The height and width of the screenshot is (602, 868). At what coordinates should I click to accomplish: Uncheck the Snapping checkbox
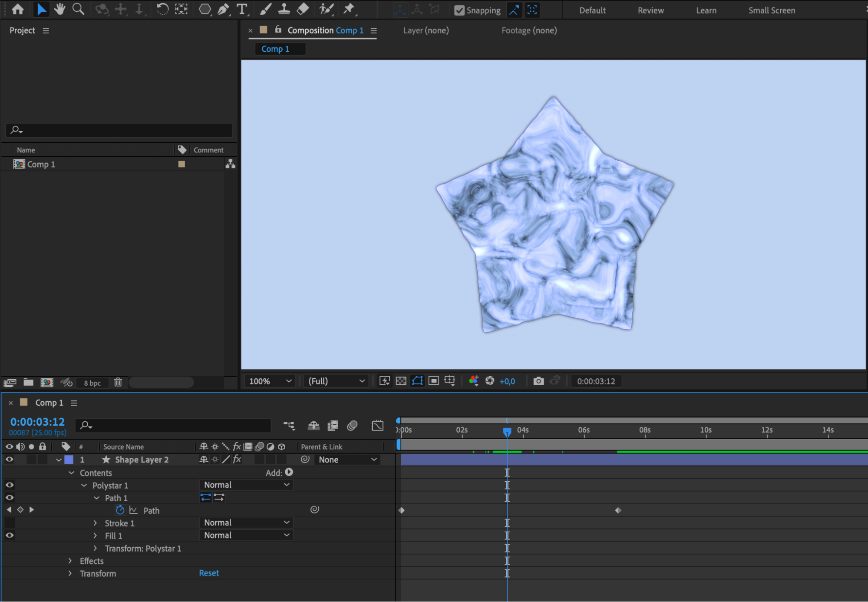pyautogui.click(x=459, y=10)
